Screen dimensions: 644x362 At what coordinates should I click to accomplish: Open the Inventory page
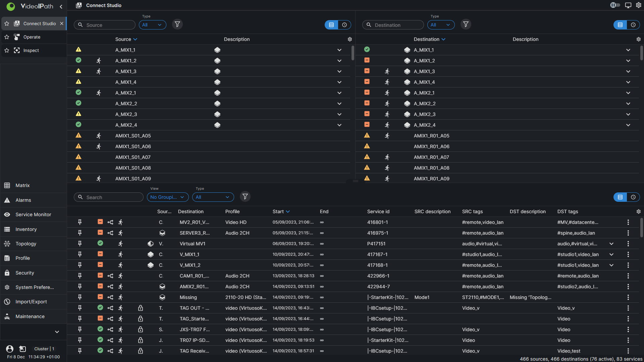[x=25, y=229]
